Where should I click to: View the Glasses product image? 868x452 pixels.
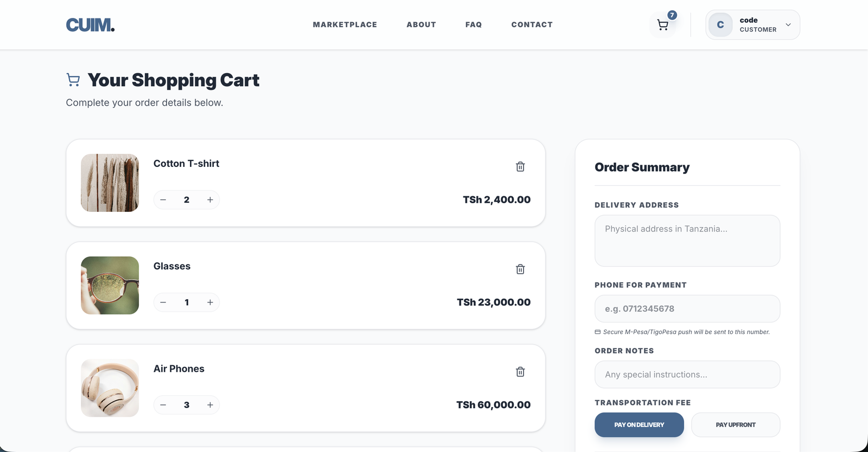pyautogui.click(x=110, y=285)
